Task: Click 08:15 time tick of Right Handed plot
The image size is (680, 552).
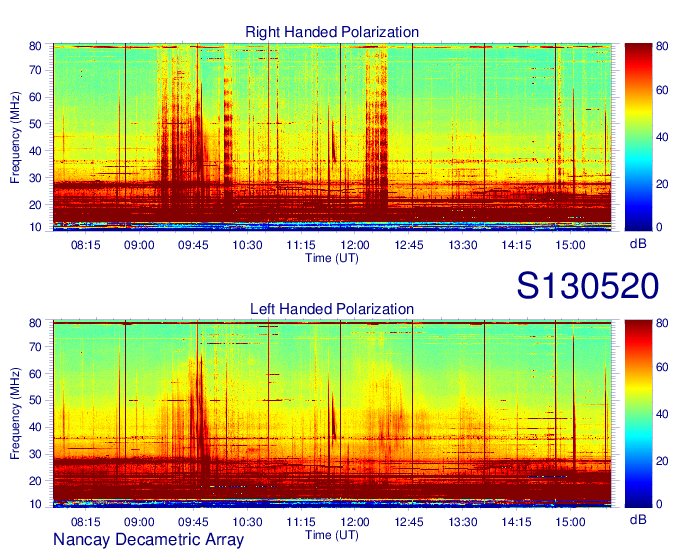Action: pyautogui.click(x=85, y=245)
